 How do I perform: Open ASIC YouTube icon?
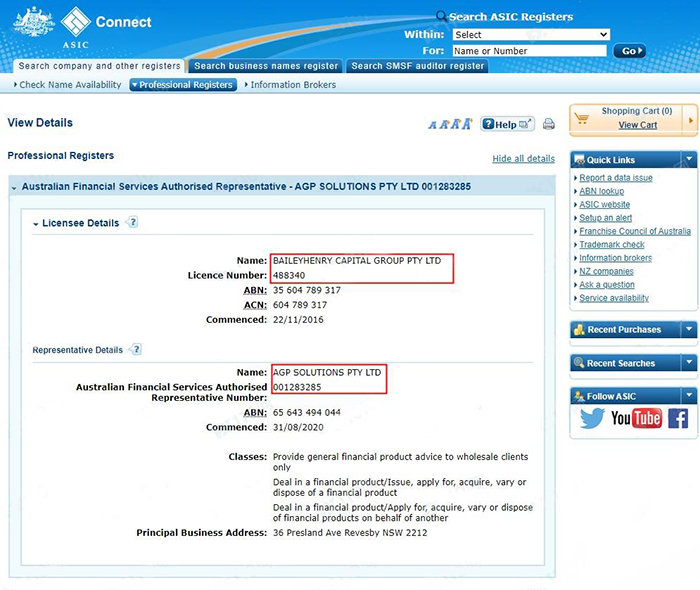[636, 418]
